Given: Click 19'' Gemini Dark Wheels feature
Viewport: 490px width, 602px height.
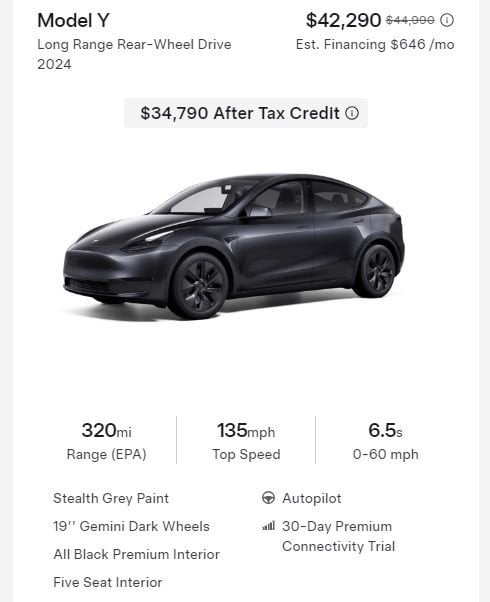Looking at the screenshot, I should pos(131,526).
